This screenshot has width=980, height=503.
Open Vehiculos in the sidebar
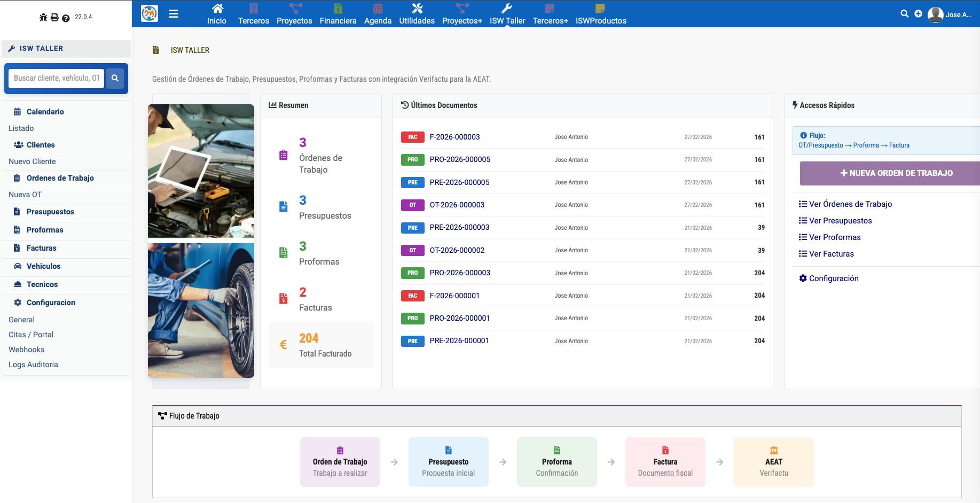pos(43,266)
